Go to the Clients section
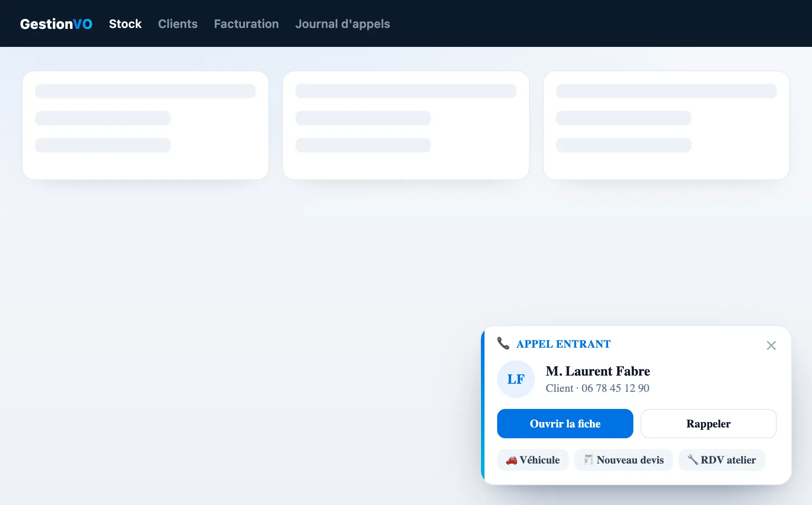 point(178,24)
